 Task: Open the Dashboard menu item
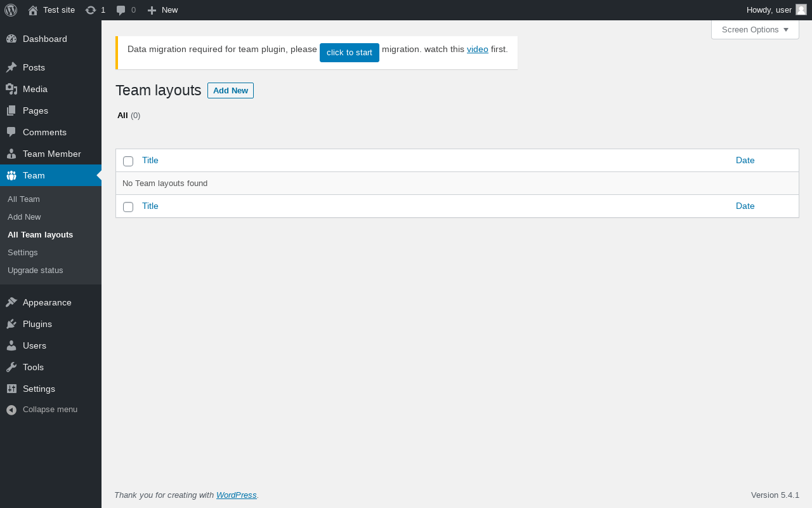pyautogui.click(x=45, y=39)
